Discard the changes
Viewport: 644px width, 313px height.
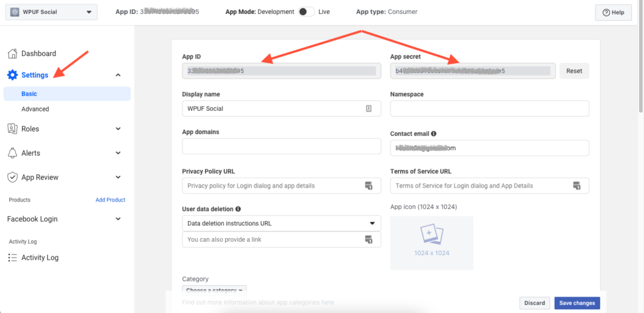(x=535, y=303)
